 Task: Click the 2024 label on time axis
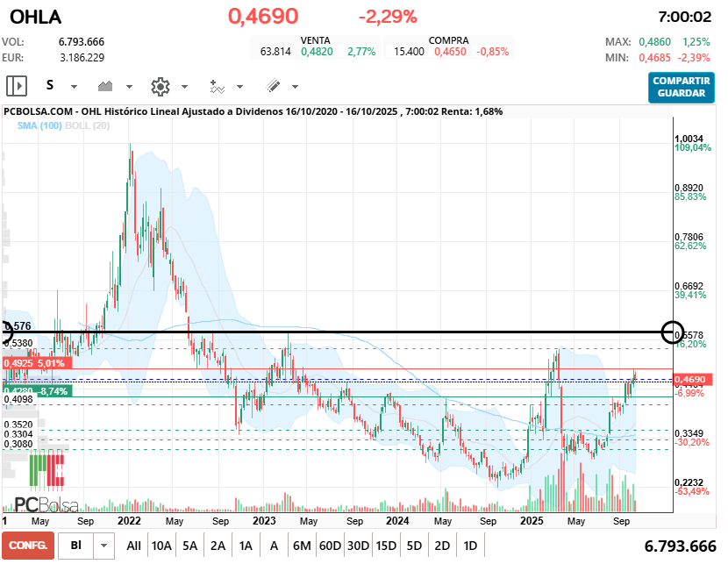point(397,521)
